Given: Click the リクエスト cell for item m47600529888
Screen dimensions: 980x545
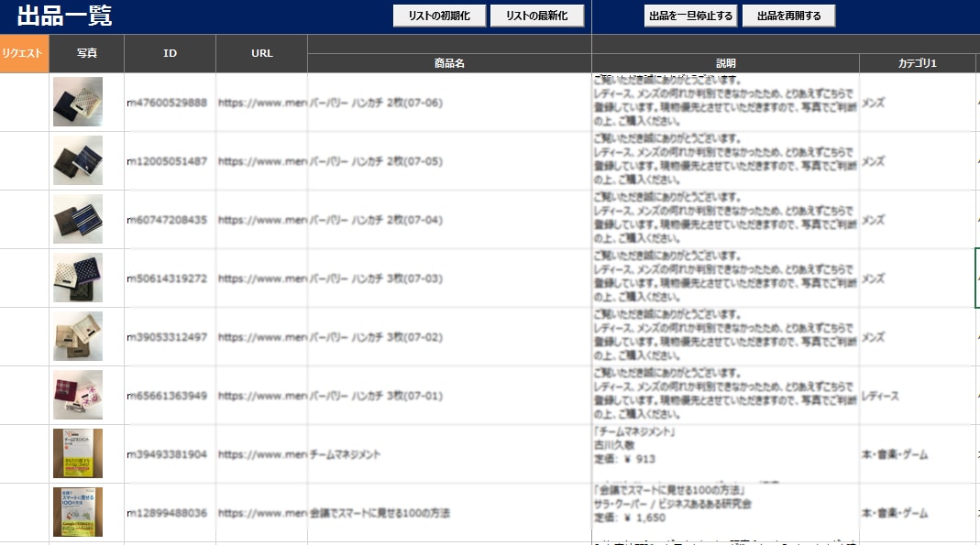Looking at the screenshot, I should click(x=25, y=103).
